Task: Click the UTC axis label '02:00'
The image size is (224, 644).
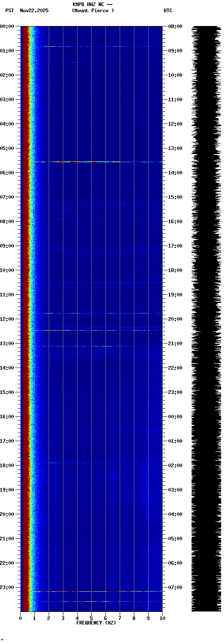Action: (x=175, y=466)
